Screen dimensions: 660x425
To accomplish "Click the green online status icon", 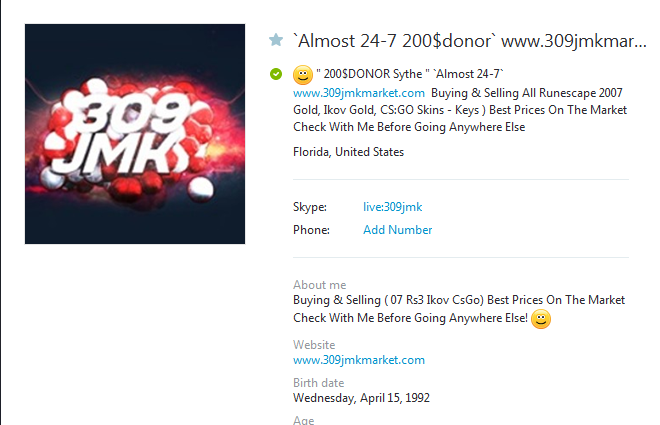I will 276,74.
